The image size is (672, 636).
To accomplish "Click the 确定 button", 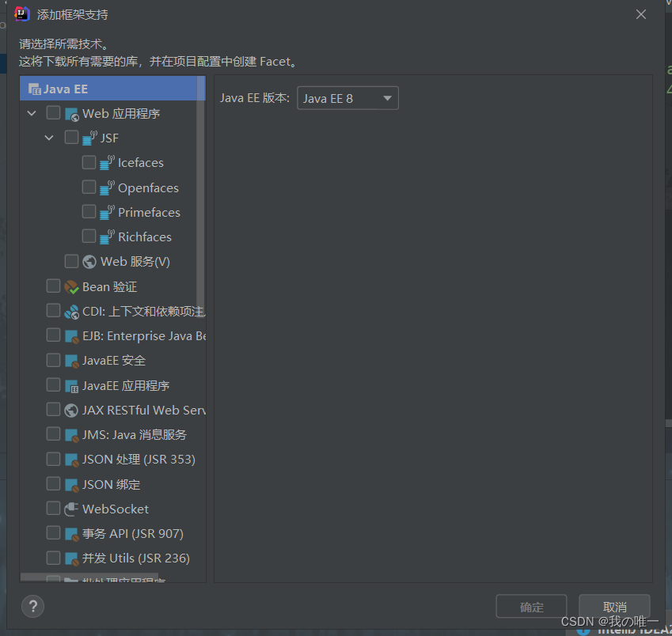I will point(531,607).
